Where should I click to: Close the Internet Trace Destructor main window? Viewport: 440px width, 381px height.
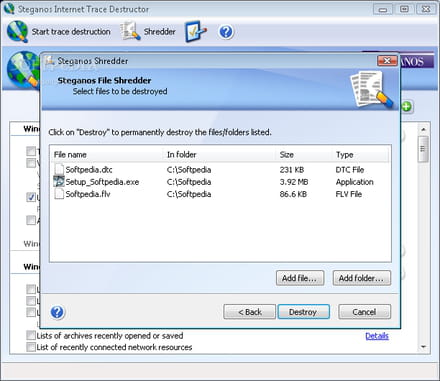(426, 9)
